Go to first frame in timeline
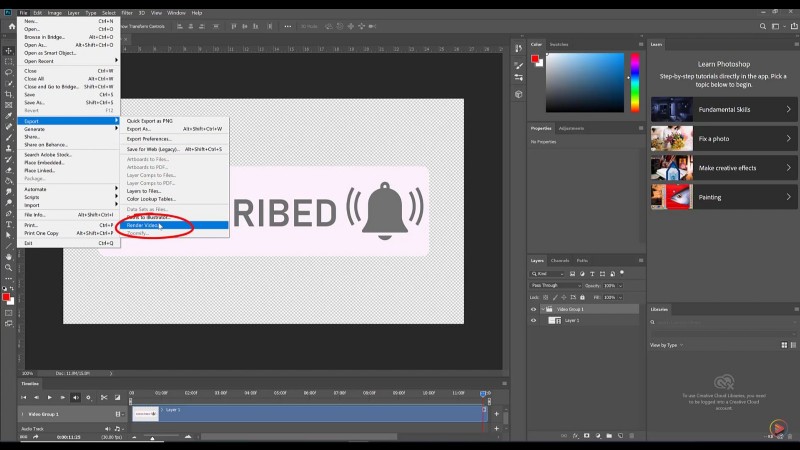 [x=23, y=397]
